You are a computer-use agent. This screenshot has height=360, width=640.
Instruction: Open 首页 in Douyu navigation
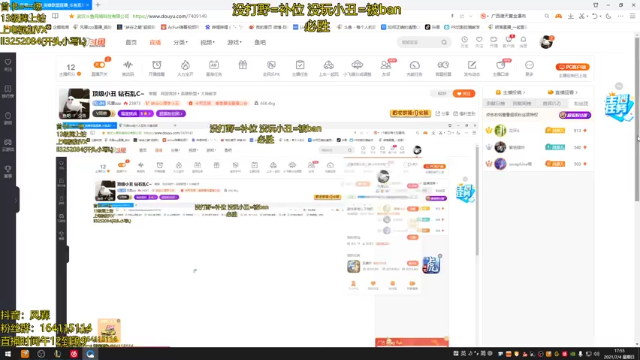131,42
